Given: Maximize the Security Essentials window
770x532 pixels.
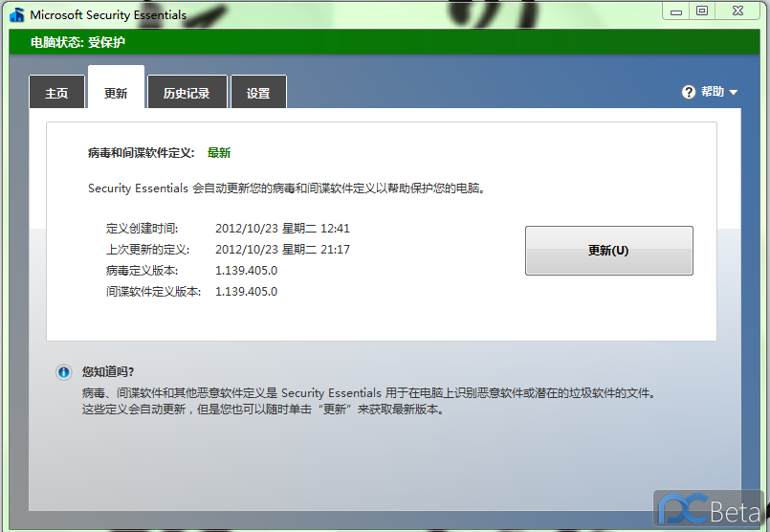Looking at the screenshot, I should coord(702,11).
